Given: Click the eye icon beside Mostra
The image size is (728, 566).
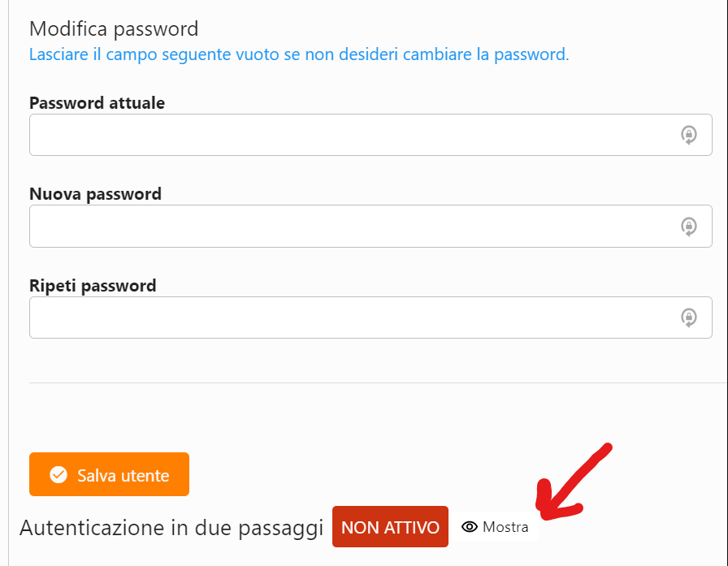Looking at the screenshot, I should (469, 527).
